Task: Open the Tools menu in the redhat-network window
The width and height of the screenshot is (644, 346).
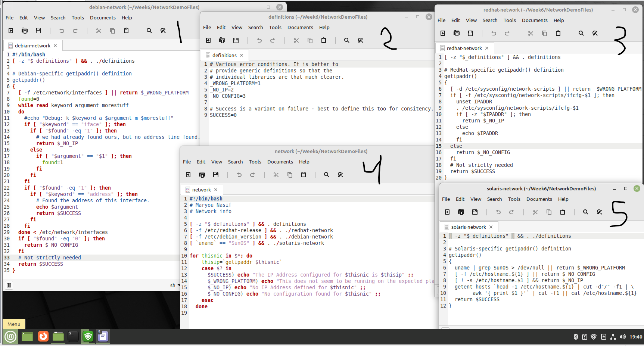Action: (510, 20)
